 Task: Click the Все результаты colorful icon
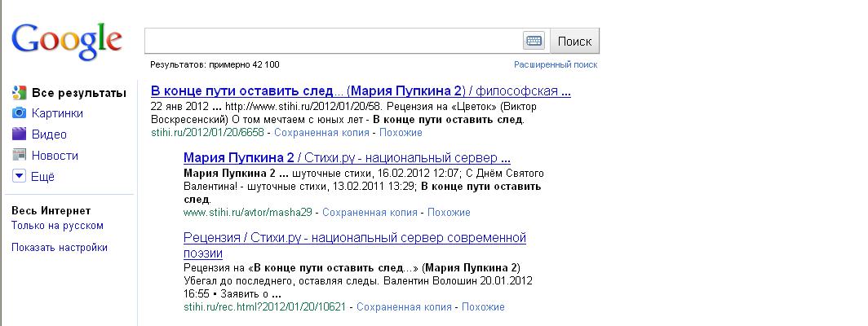click(x=20, y=93)
